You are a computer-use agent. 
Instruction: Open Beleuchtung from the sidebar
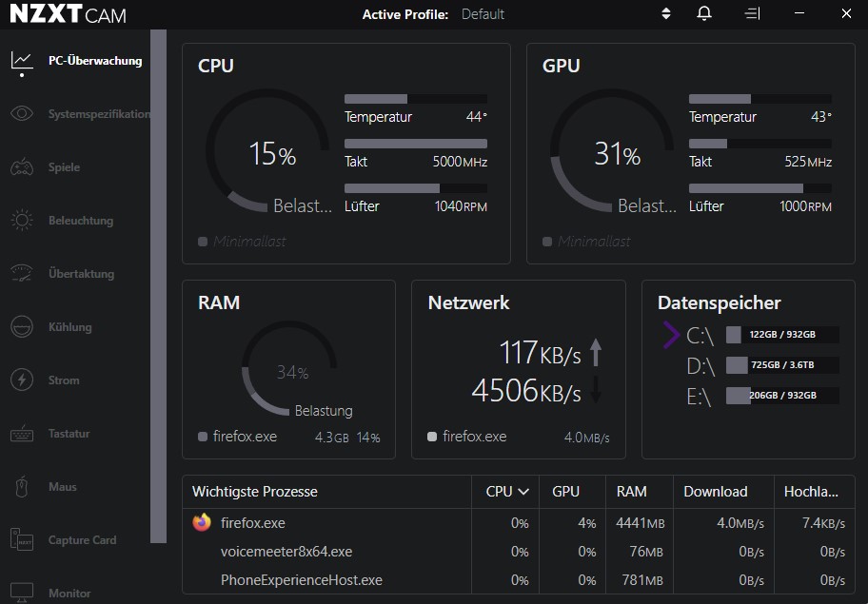(x=21, y=220)
